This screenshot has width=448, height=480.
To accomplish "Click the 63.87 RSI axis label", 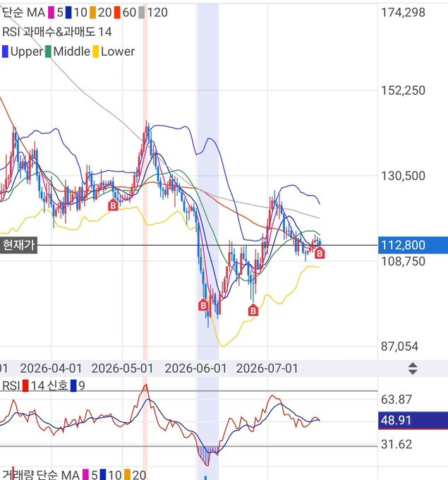I will coord(396,400).
